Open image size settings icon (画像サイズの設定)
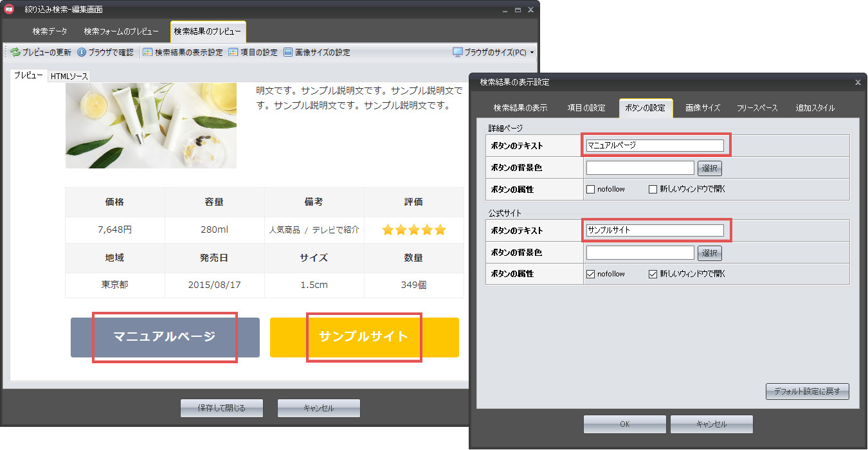 pyautogui.click(x=288, y=53)
